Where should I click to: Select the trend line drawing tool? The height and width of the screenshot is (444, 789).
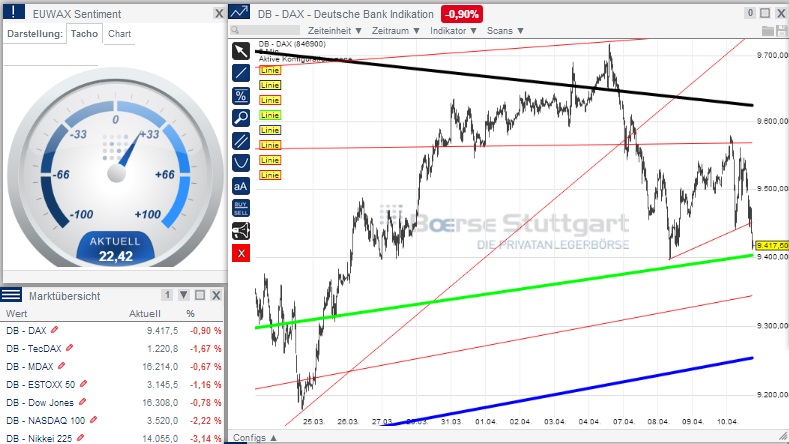tap(241, 73)
